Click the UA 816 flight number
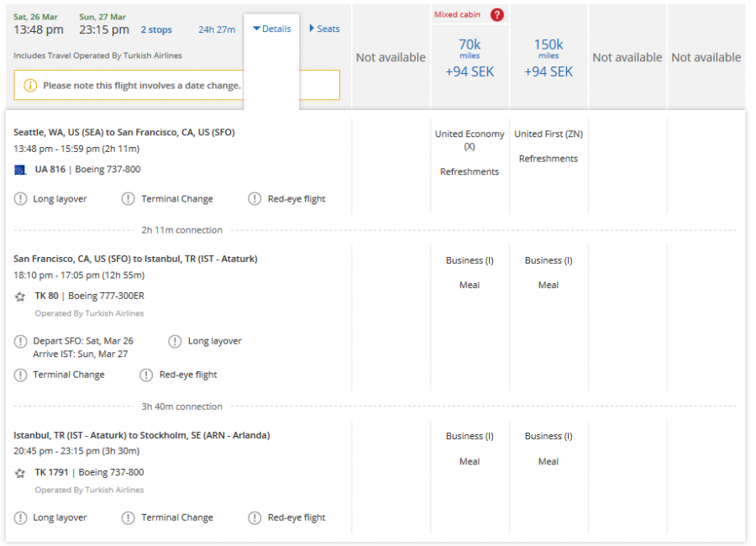The height and width of the screenshot is (546, 756). (50, 170)
